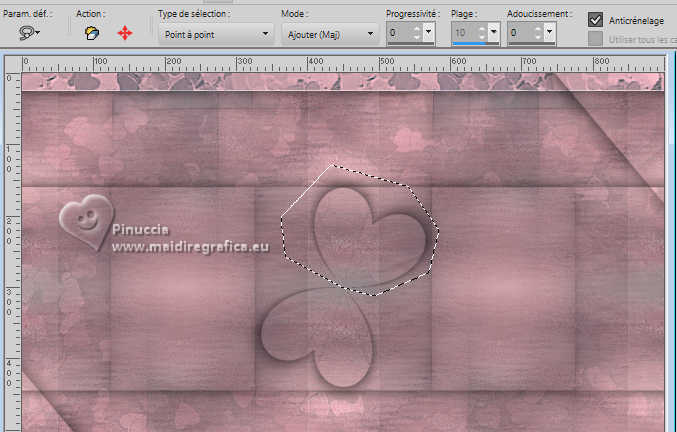Click the Plage spinner arrows
Viewport: 677px width, 432px height.
tap(482, 32)
